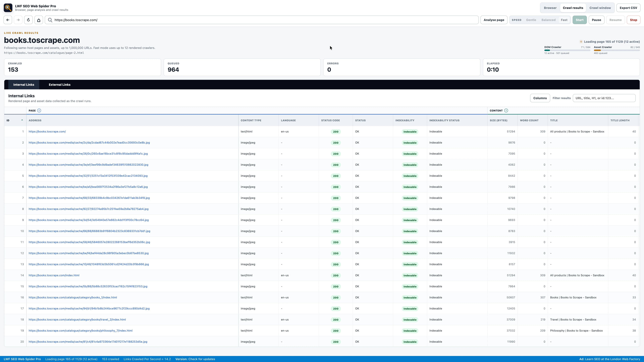Go to the home page icon
Screen dimensions: 644x362
[39, 20]
